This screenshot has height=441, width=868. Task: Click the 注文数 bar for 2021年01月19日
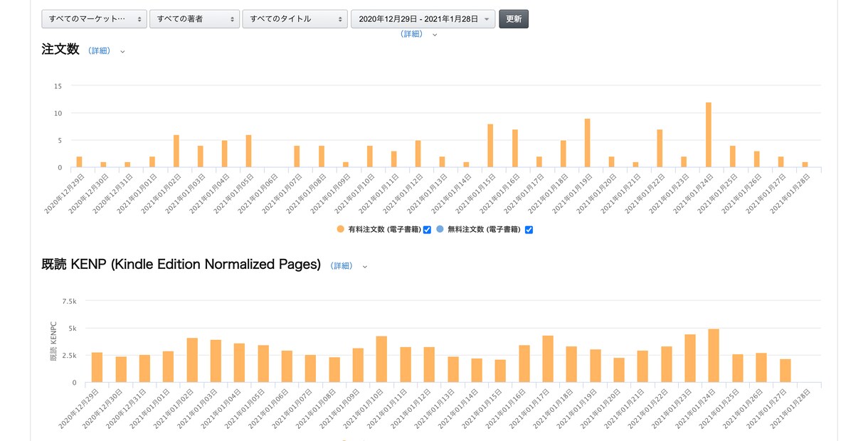(x=587, y=143)
